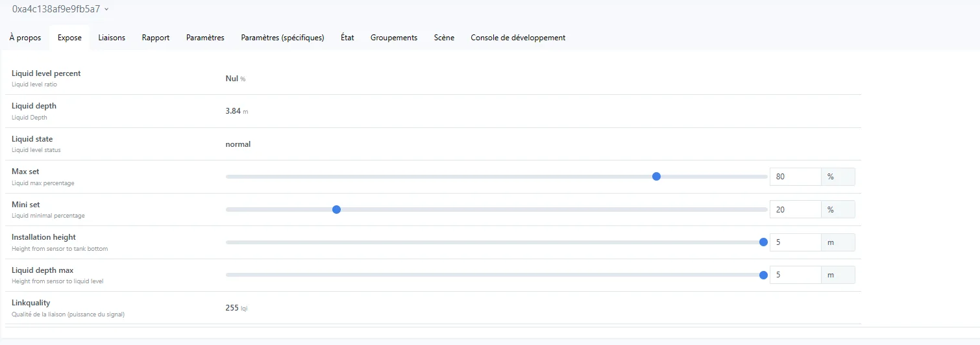Viewport: 980px width, 345px height.
Task: Click the Linkquality value 255
Action: point(232,308)
